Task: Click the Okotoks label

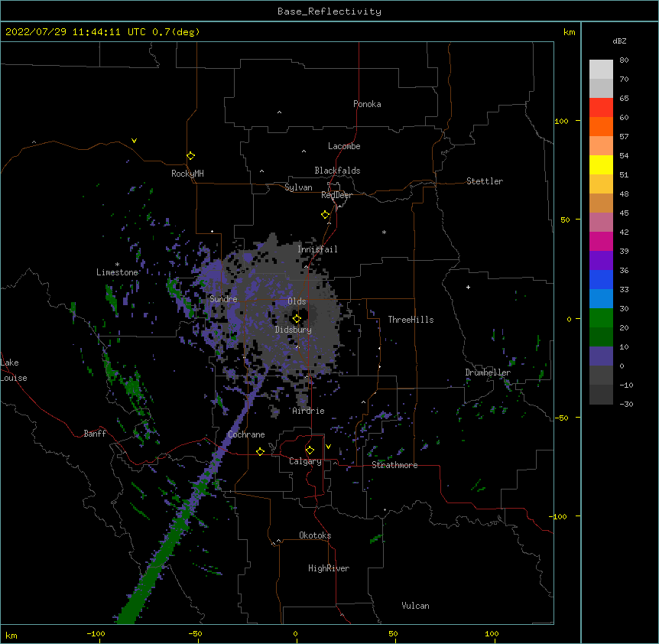Action: (315, 535)
